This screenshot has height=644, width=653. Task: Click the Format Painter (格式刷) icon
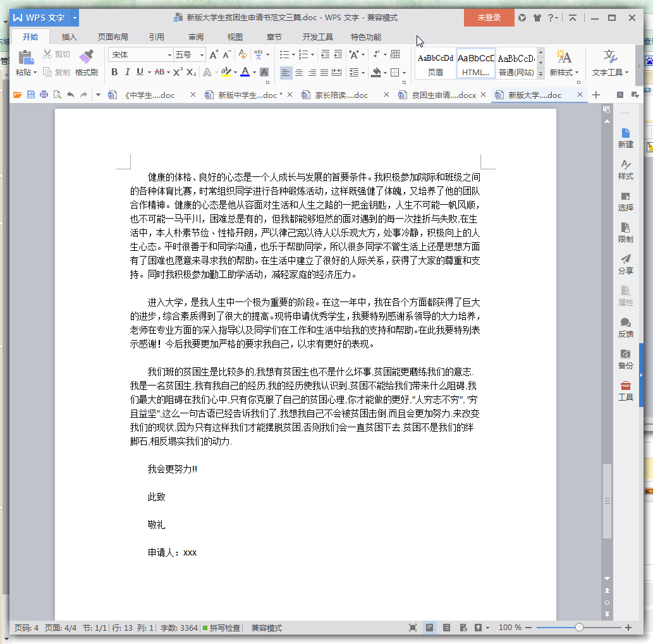pos(86,62)
